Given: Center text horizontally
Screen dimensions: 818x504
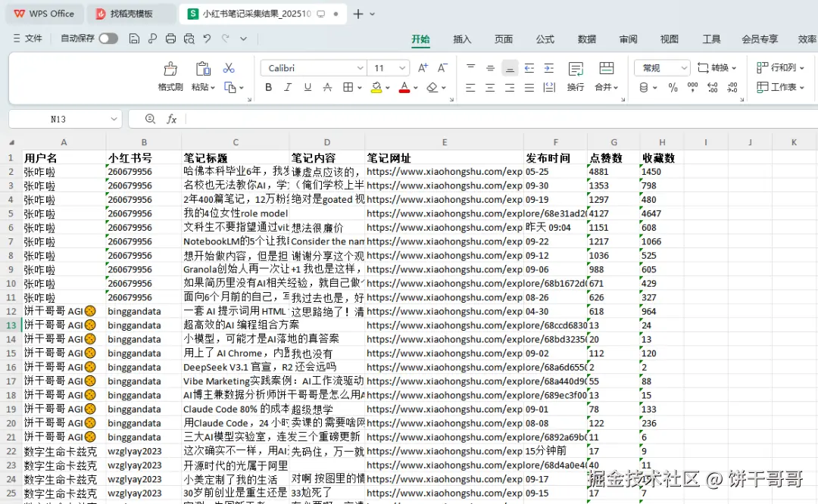Looking at the screenshot, I should click(x=490, y=88).
